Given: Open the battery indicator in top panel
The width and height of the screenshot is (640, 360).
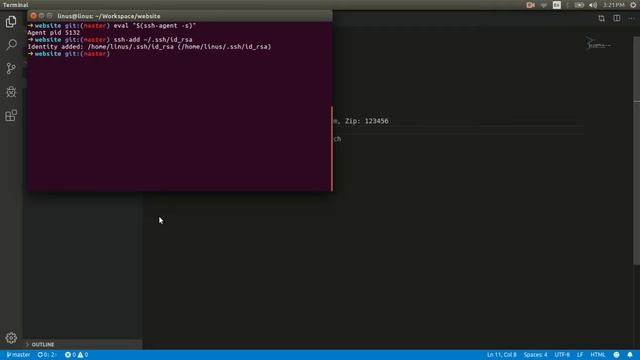Looking at the screenshot, I should pos(579,5).
